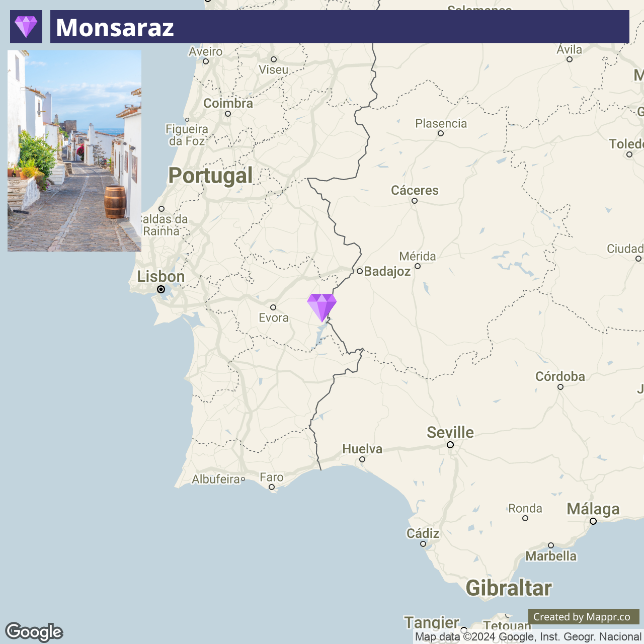The width and height of the screenshot is (644, 644).
Task: Click the Huelva city marker
Action: (362, 459)
